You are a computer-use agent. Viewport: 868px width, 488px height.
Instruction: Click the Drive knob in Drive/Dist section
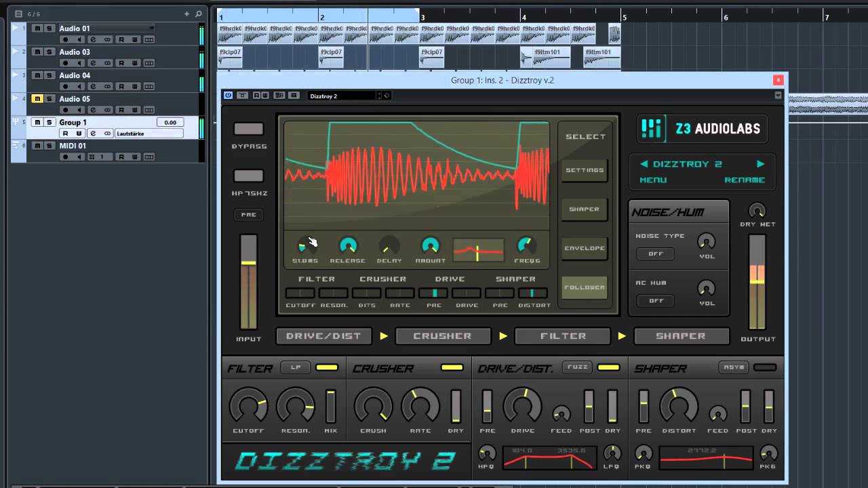coord(522,407)
